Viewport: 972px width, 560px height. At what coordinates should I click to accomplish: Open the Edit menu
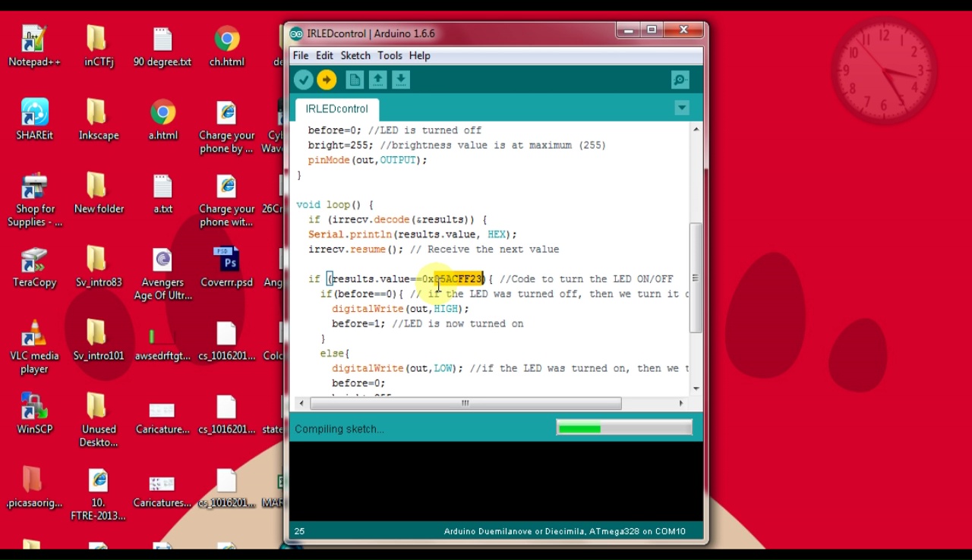pos(324,55)
